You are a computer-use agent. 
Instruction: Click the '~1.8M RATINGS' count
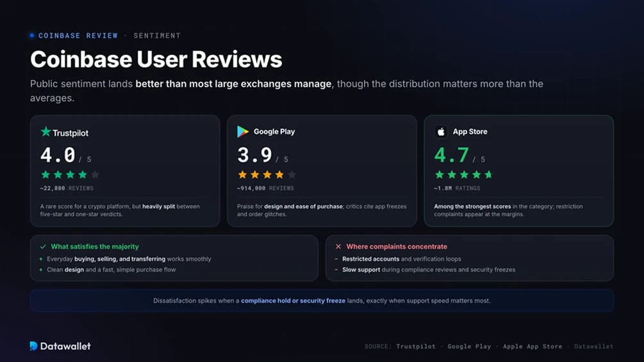(457, 188)
